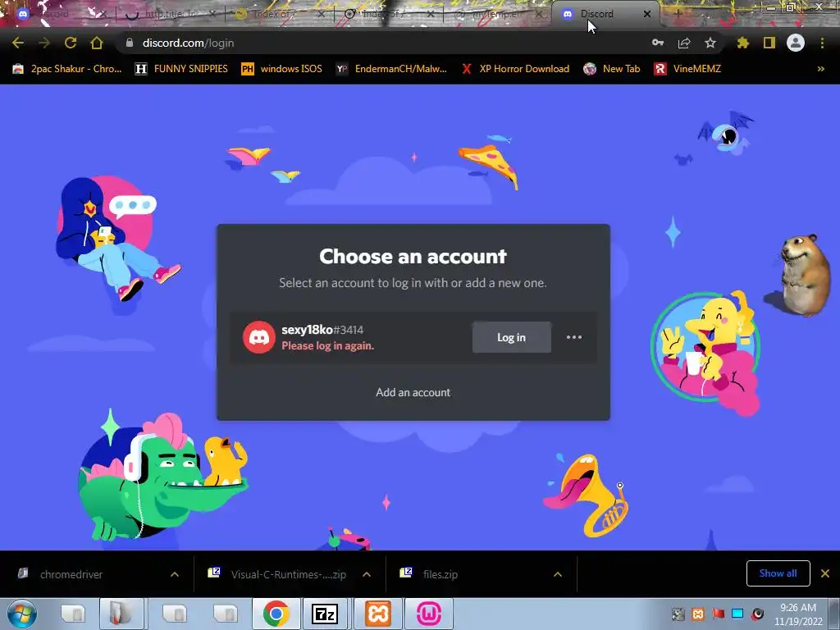Expand chromedriver download options arrow
Image resolution: width=840 pixels, height=630 pixels.
tap(175, 574)
